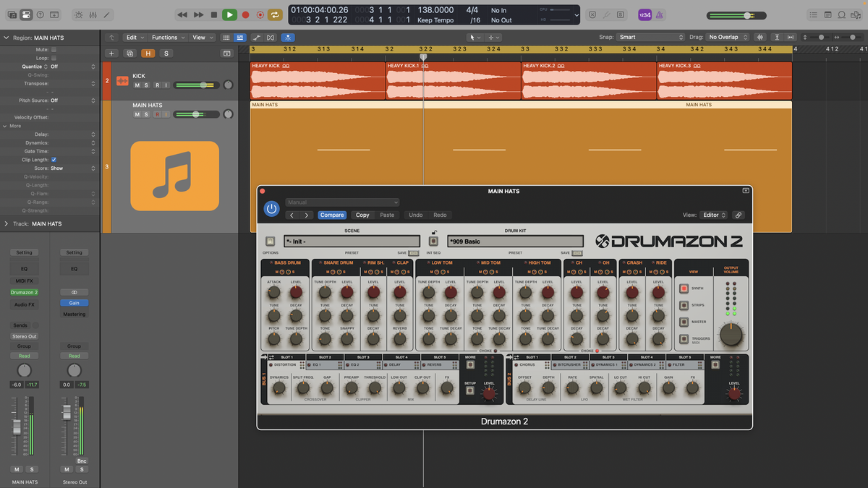The width and height of the screenshot is (868, 488).
Task: Open the Functions menu in tracks area
Action: point(167,38)
